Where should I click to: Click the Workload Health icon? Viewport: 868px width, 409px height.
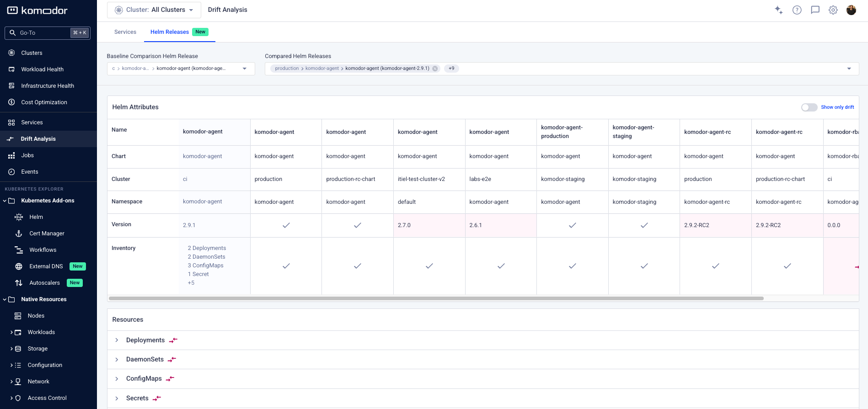(x=12, y=69)
